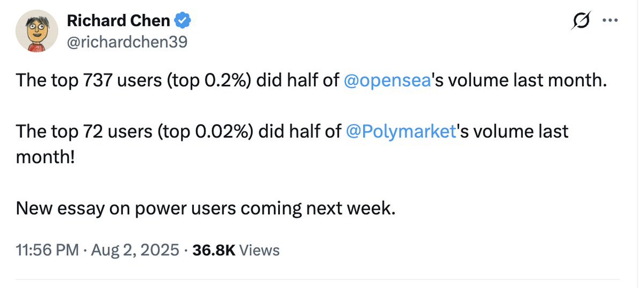Click the Aug 2, 2025 date

click(135, 250)
